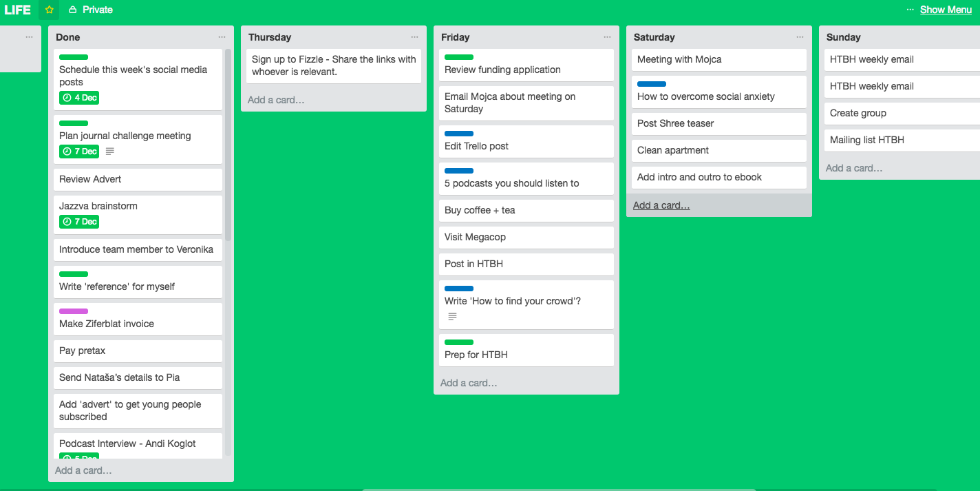Open Add 'advert' to get young people card
The height and width of the screenshot is (491, 980).
click(x=138, y=410)
